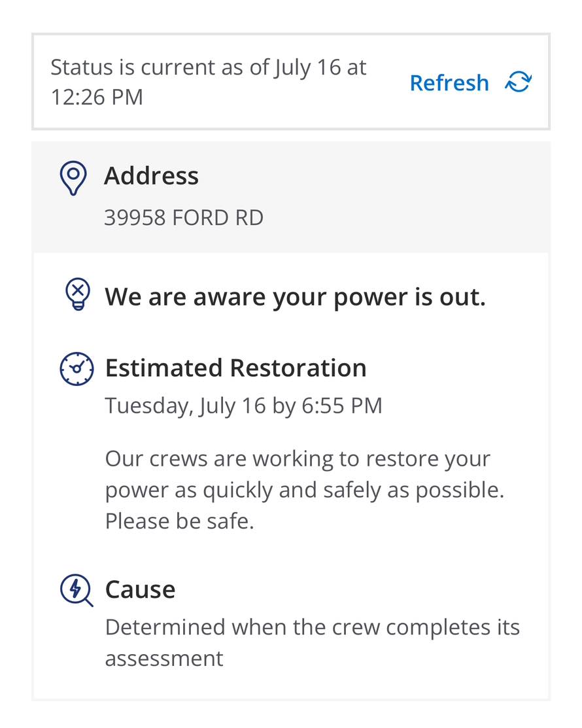Screen dimensions: 582x728
Task: Click the gray address panel background
Action: (291, 198)
